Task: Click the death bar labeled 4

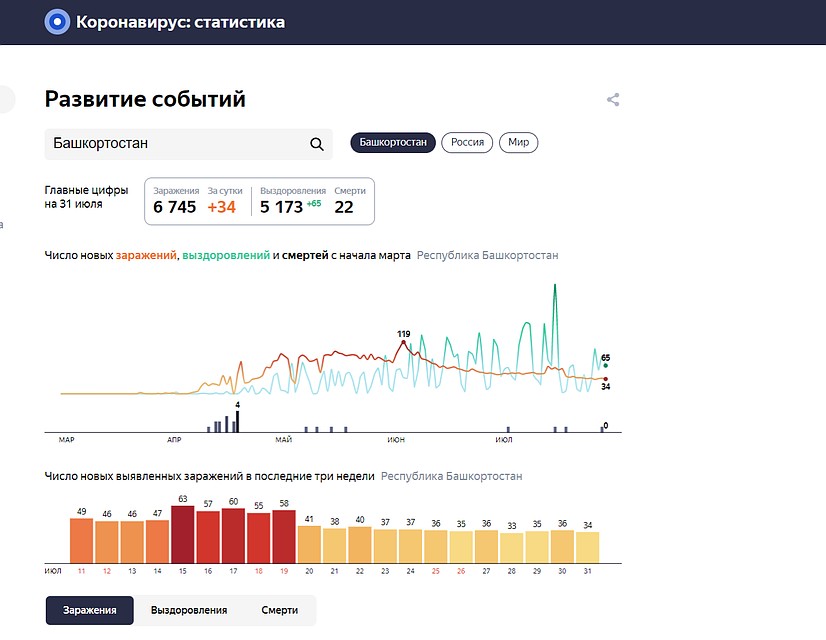Action: (237, 420)
